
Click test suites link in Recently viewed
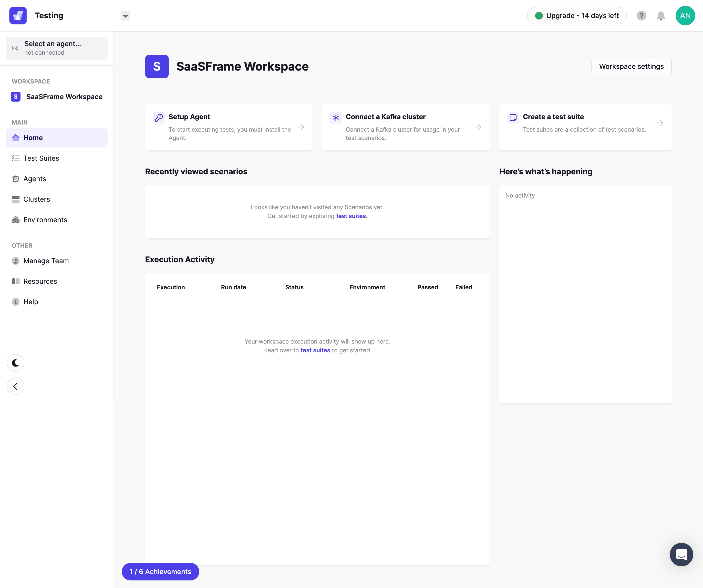pyautogui.click(x=351, y=216)
